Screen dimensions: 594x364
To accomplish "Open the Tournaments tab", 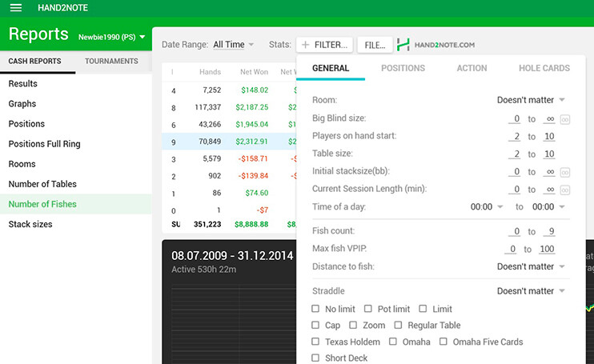I will [x=111, y=62].
